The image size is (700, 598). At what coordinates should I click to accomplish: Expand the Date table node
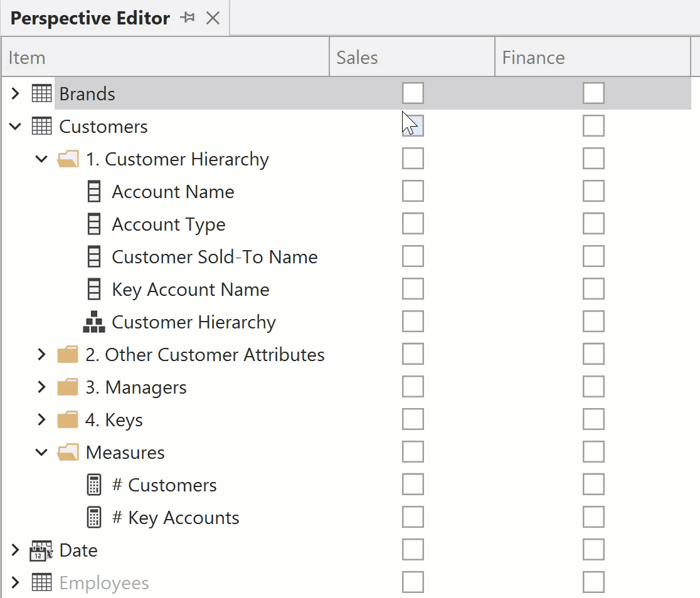tap(14, 550)
